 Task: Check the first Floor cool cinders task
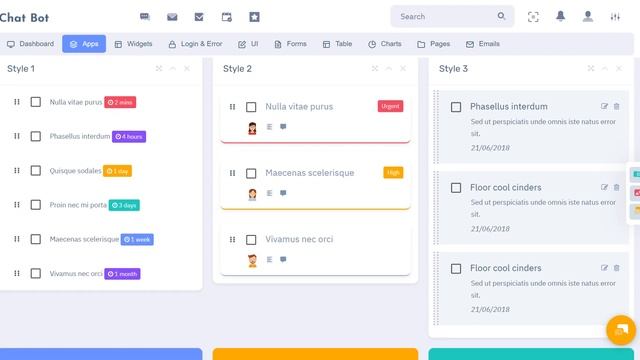pos(456,188)
